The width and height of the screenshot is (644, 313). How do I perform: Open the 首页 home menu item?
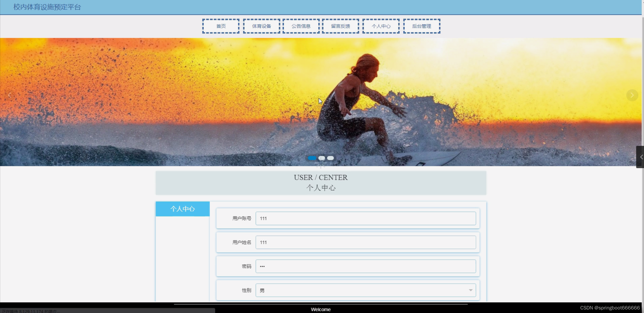pyautogui.click(x=221, y=26)
